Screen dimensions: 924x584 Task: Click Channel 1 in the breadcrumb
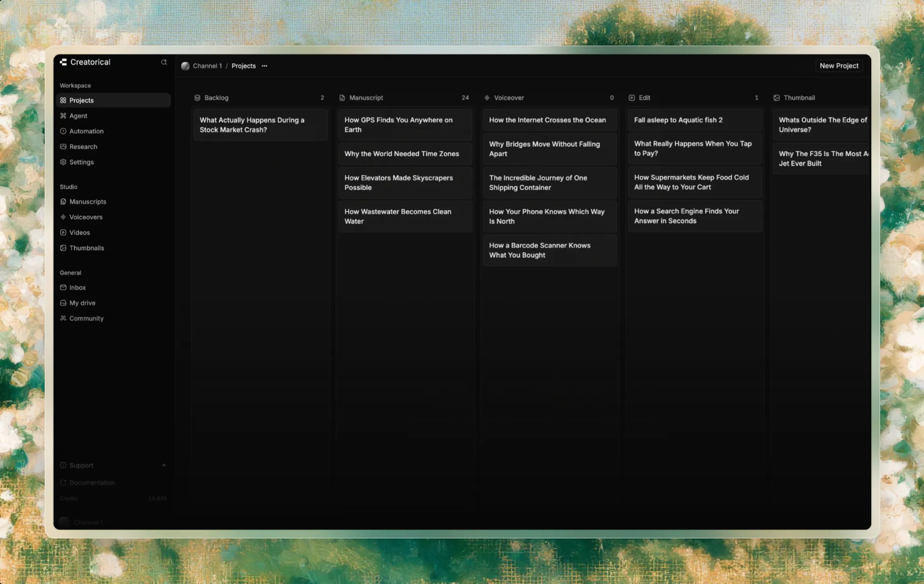(x=207, y=66)
